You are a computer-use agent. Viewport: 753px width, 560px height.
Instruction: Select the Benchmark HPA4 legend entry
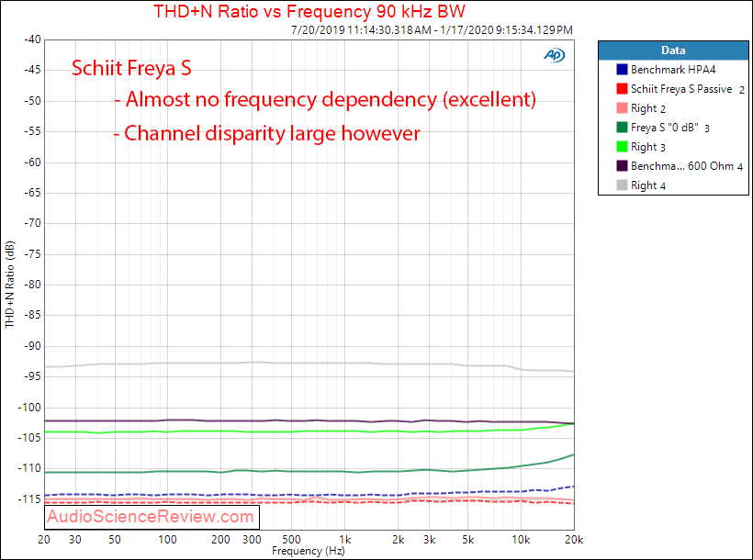pos(673,70)
